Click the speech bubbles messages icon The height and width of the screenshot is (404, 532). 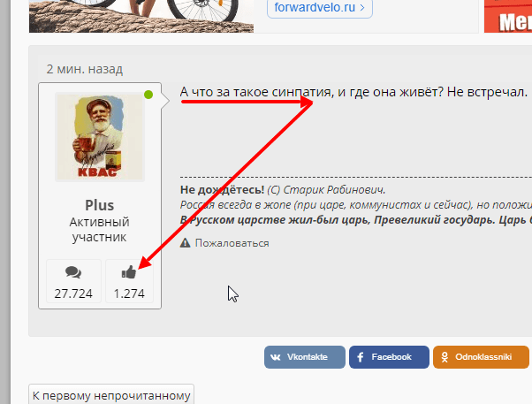(73, 272)
